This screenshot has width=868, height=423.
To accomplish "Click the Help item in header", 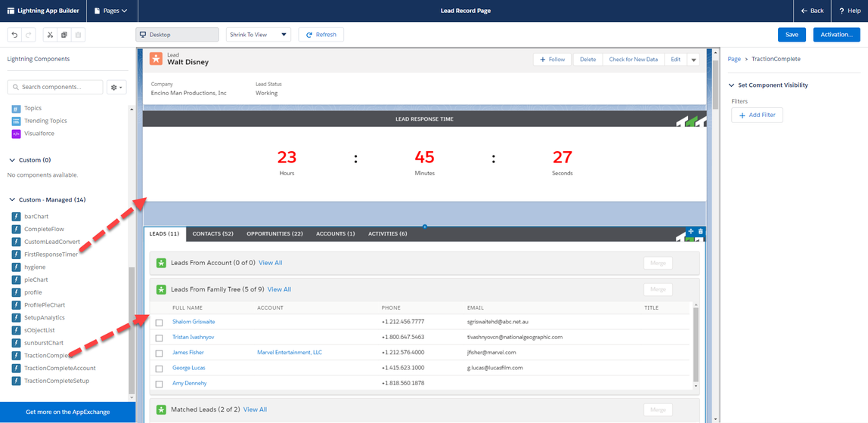I will pyautogui.click(x=849, y=11).
